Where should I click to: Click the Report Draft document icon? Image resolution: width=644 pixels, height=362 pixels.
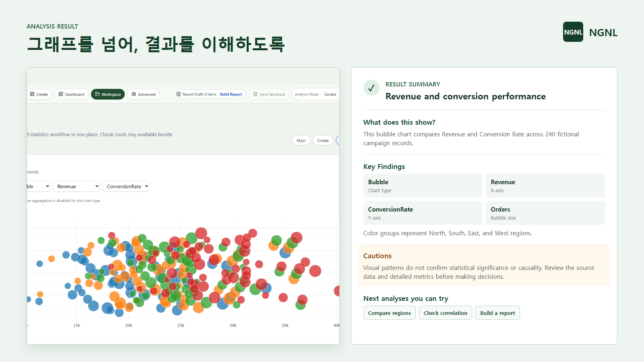pos(179,94)
